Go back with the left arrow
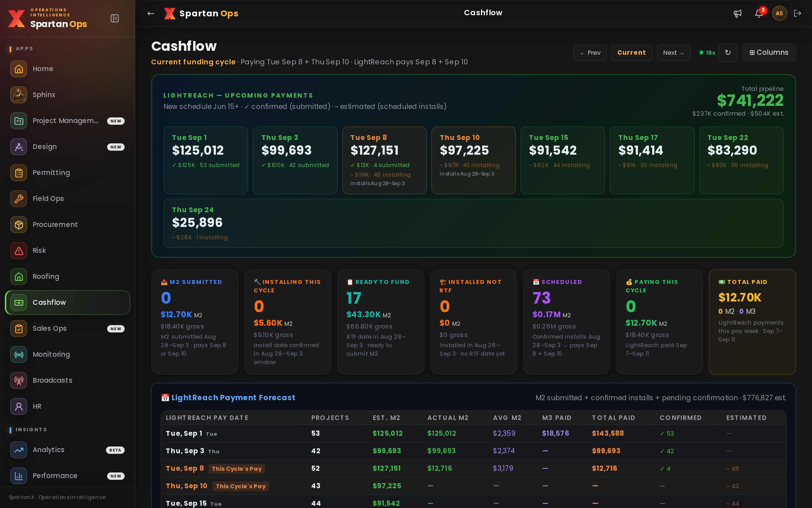Screen dimensions: 812x508 tap(151, 14)
